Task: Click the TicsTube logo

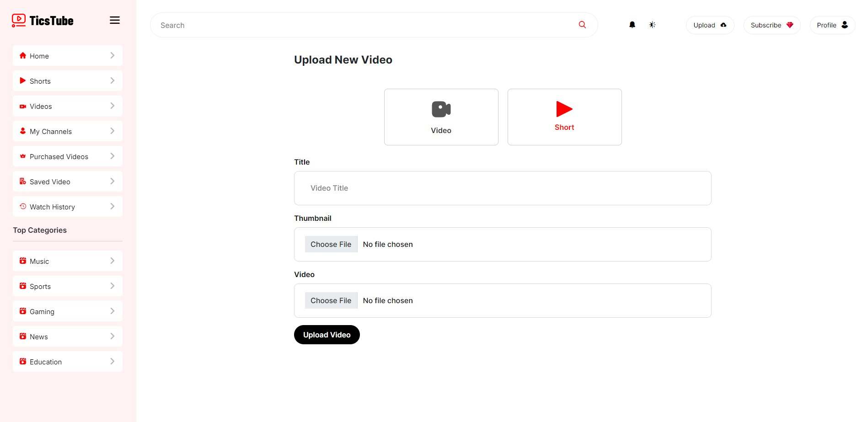Action: click(x=43, y=21)
